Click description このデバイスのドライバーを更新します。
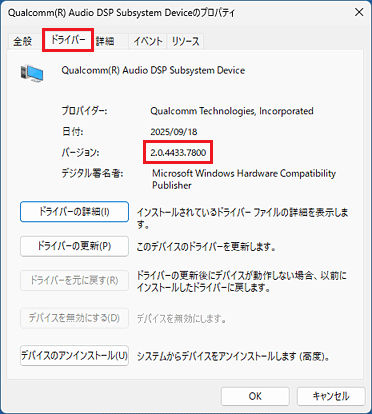372x414 pixels. tap(206, 247)
